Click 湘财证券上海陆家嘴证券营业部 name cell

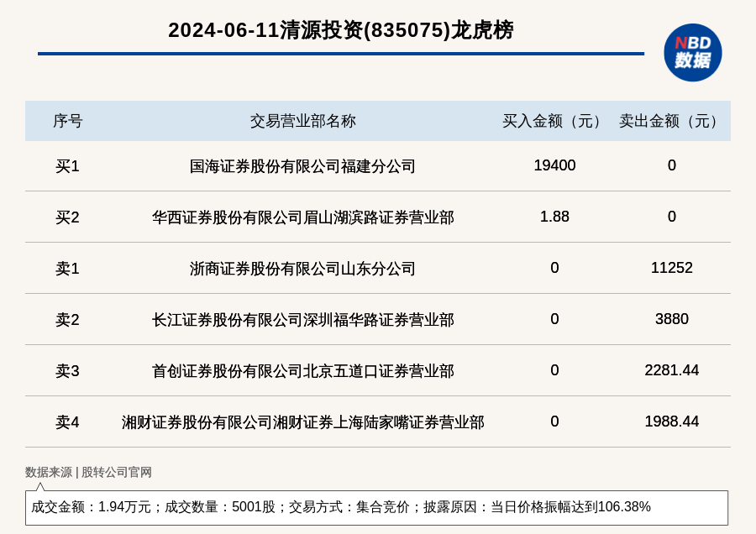point(302,422)
